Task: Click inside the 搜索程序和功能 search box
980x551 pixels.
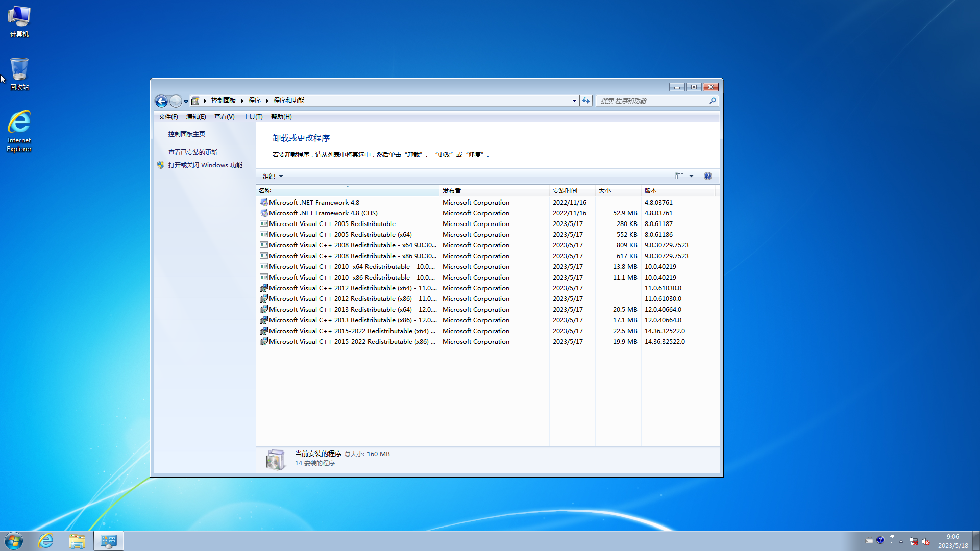Action: tap(653, 101)
